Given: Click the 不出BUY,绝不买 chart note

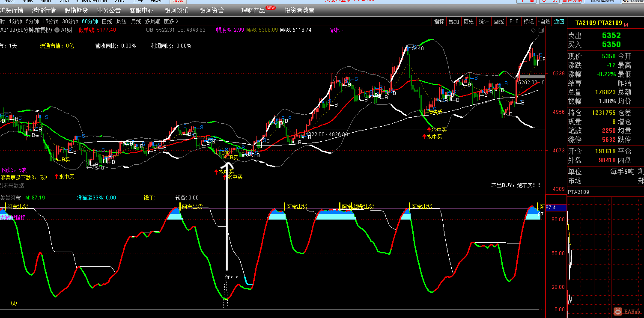Looking at the screenshot, I should coord(516,185).
